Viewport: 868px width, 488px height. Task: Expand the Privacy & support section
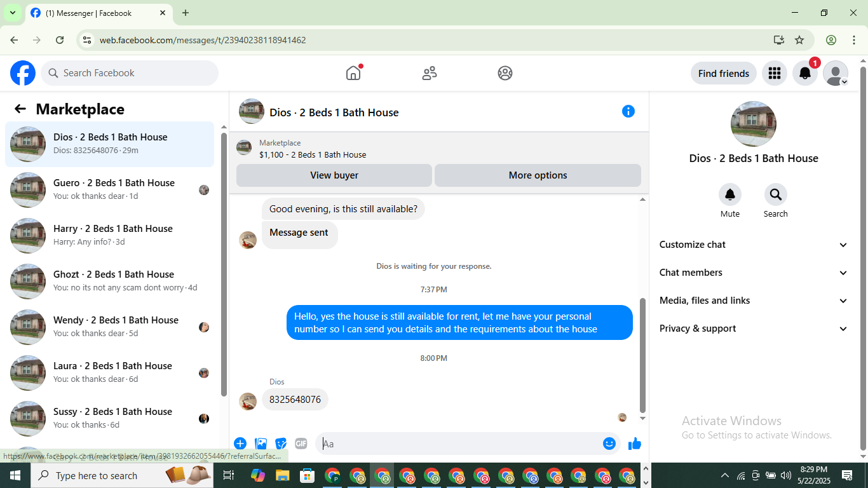point(754,329)
